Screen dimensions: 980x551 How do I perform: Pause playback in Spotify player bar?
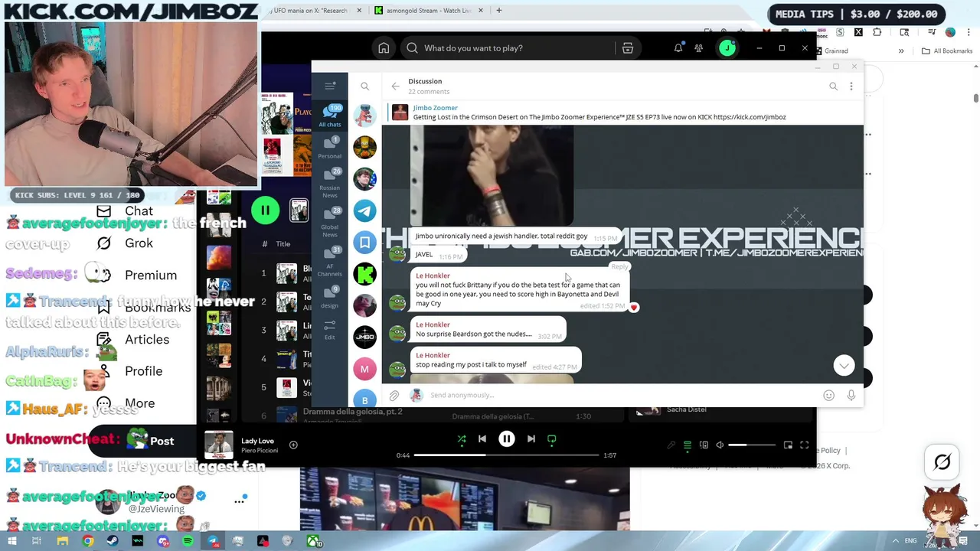click(x=507, y=439)
